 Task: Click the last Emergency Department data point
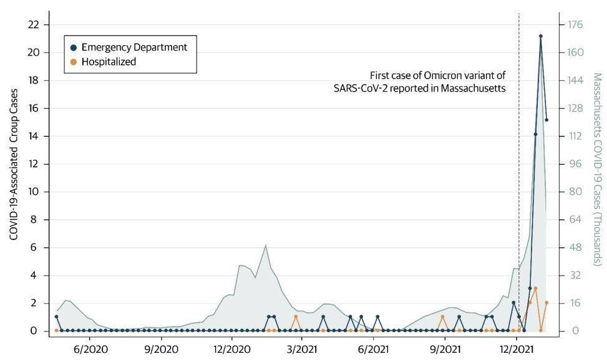coord(546,120)
